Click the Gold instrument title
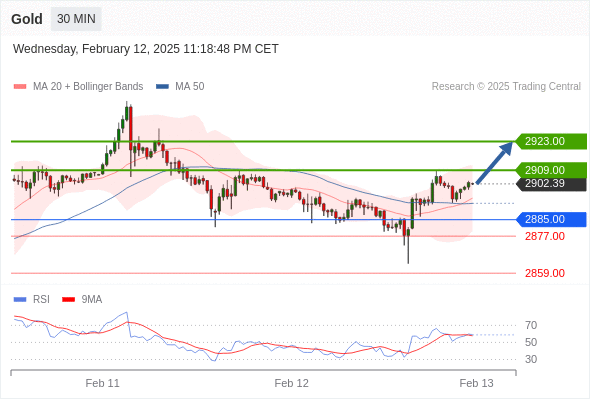The image size is (590, 400). pos(27,19)
